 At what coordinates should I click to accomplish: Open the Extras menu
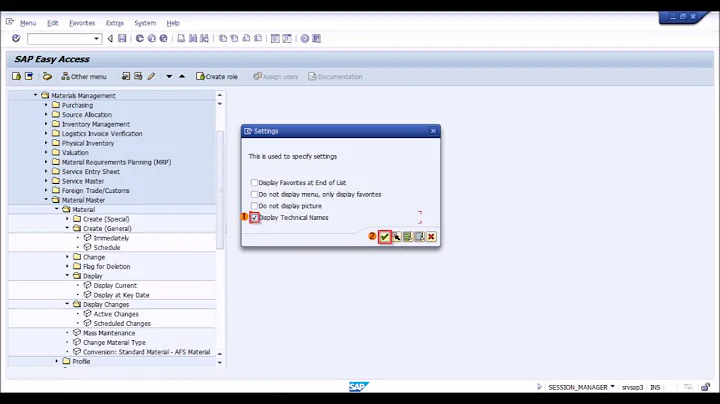point(115,23)
